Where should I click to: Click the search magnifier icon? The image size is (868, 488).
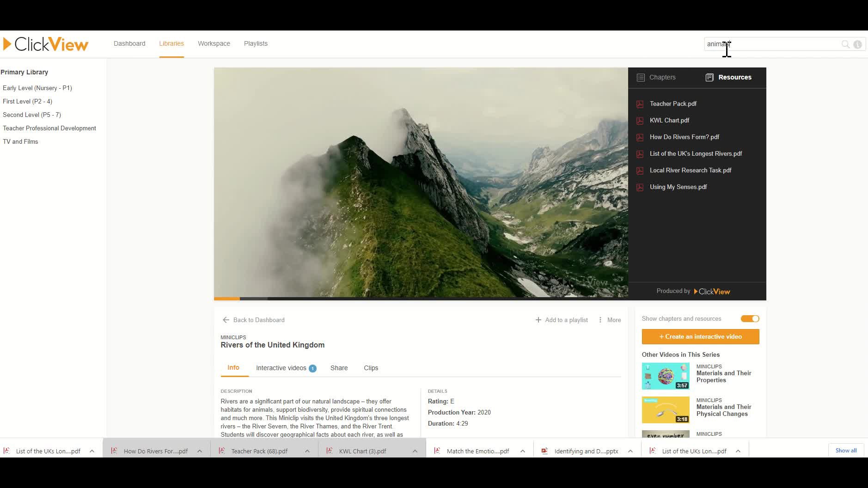(845, 44)
